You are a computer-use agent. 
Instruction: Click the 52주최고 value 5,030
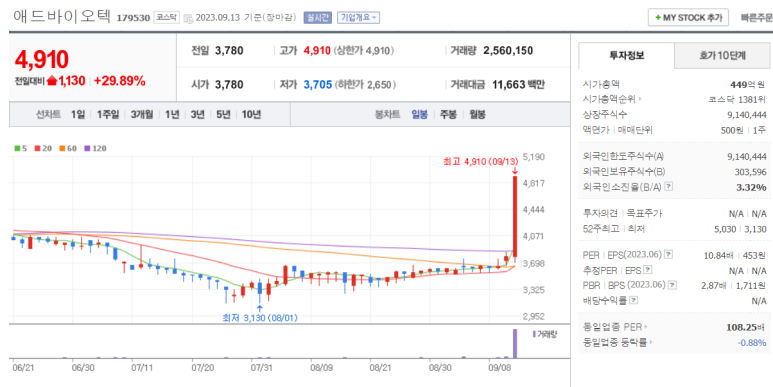726,229
